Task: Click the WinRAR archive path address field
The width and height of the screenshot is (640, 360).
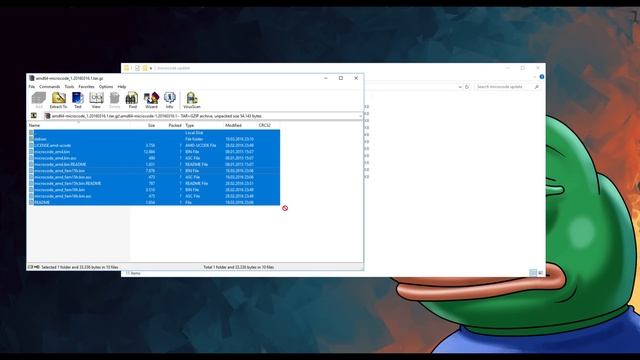Action: tap(202, 116)
